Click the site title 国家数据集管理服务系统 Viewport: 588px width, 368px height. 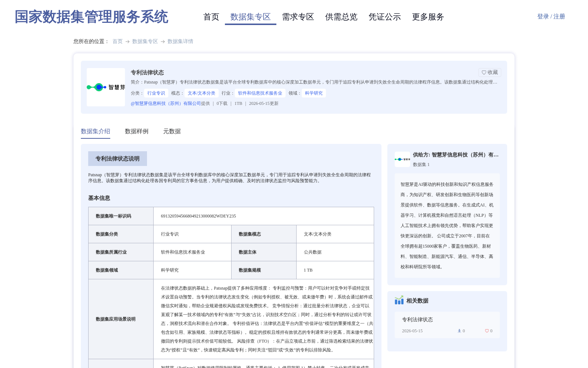click(92, 17)
